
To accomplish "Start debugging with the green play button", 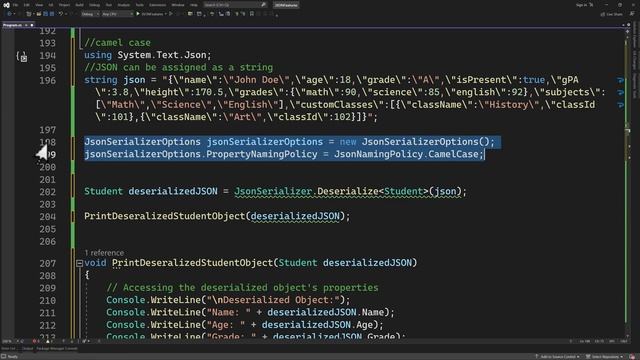I will (138, 14).
